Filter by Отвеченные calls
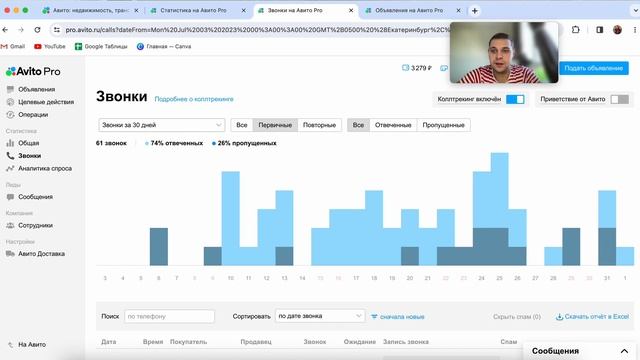 point(393,125)
